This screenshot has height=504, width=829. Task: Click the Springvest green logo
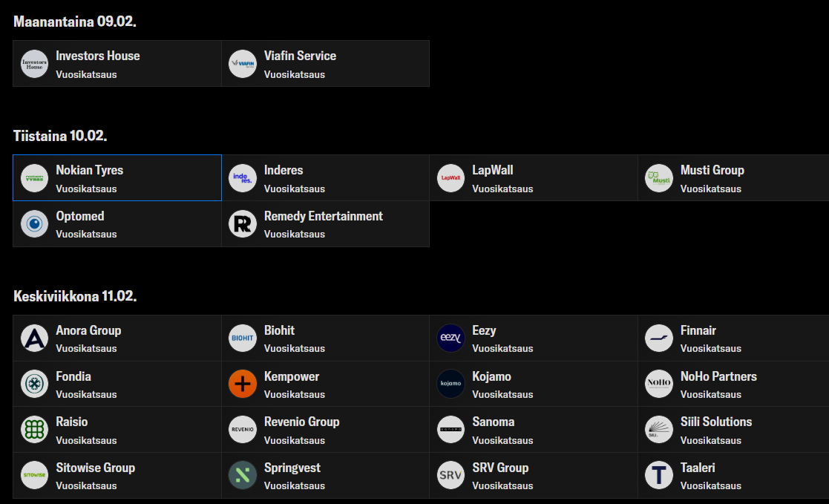243,476
